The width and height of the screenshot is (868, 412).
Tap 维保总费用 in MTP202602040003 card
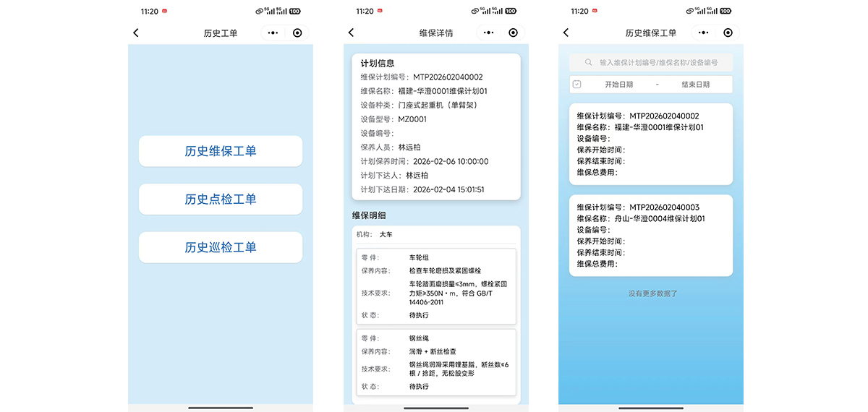click(x=597, y=264)
